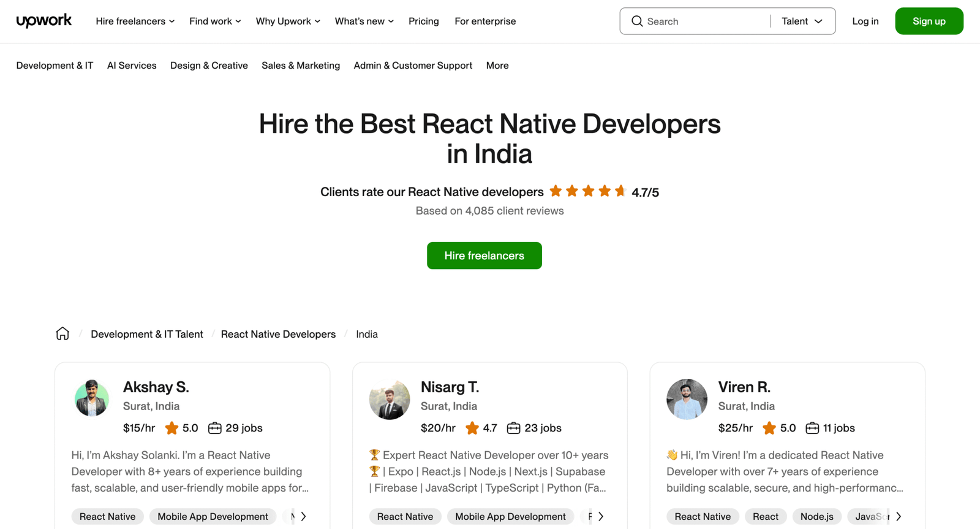Click the India breadcrumb
Viewport: 980px width, 529px height.
click(367, 334)
